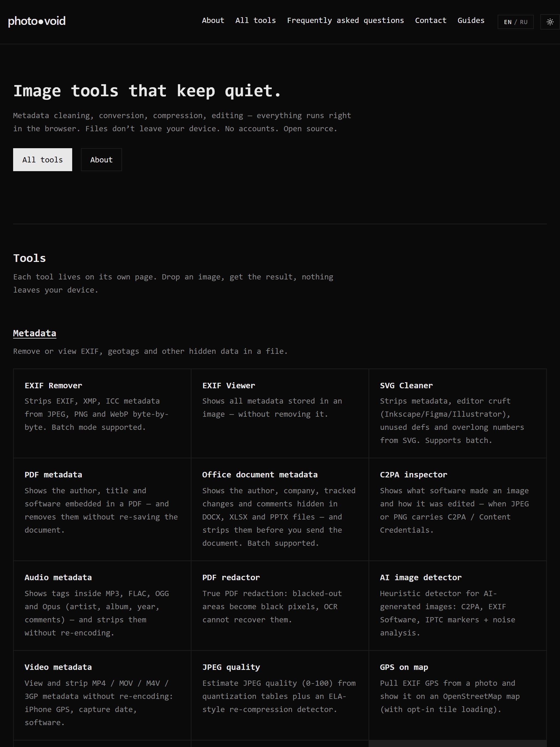Screen dimensions: 560x747
Task: Click the 'Image tools that keep quiet.' headline
Action: (x=147, y=91)
